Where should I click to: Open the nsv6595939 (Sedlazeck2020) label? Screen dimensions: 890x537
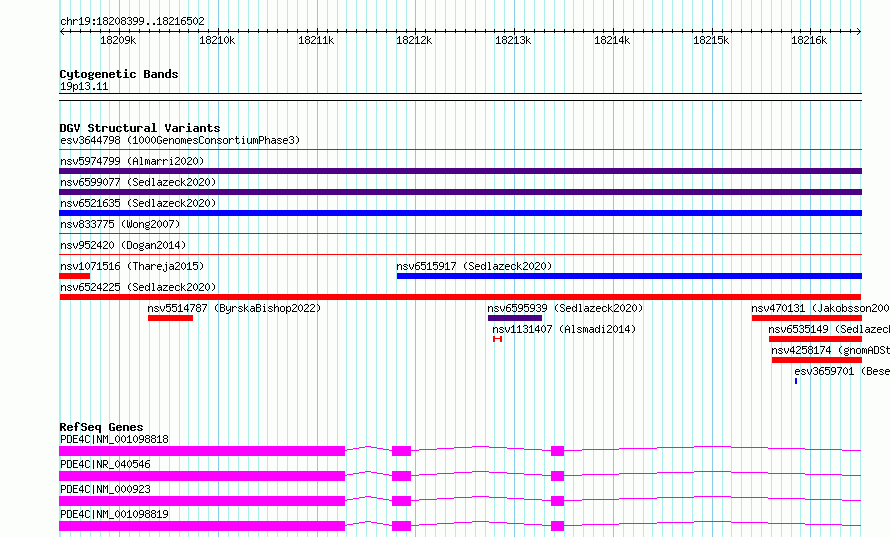coord(565,308)
